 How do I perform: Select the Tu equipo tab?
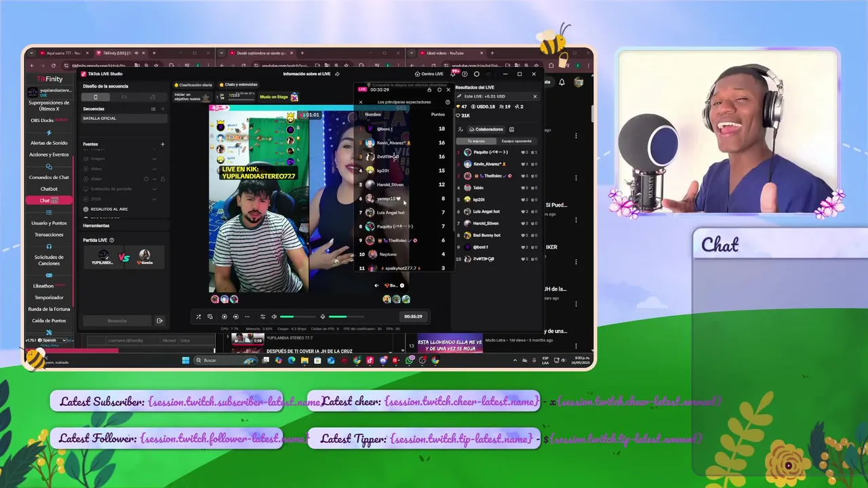click(476, 141)
